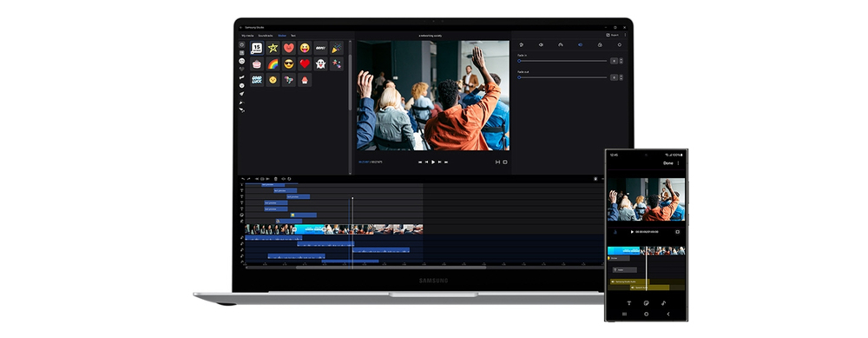The height and width of the screenshot is (338, 868).
Task: Click the main video clip thumbnail strip in the timeline
Action: tap(334, 229)
